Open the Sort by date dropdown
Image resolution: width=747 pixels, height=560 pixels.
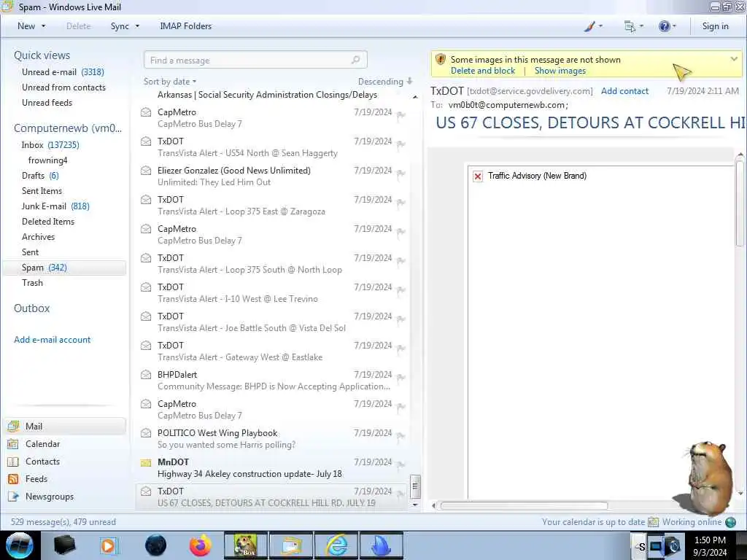170,82
